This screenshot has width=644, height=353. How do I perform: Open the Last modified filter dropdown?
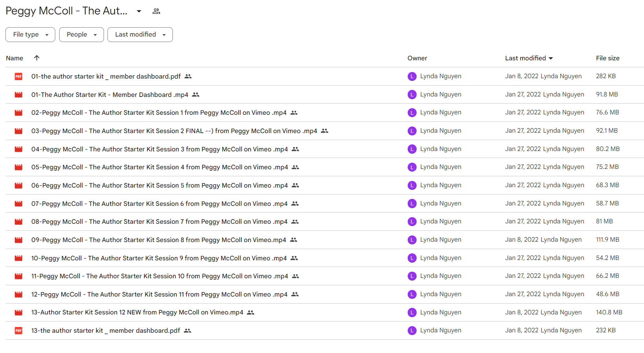(140, 35)
